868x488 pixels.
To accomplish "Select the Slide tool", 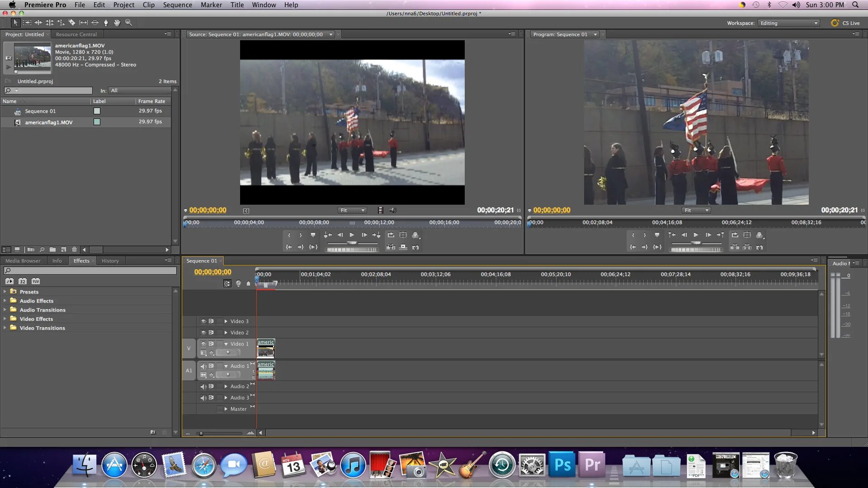I will tap(95, 23).
